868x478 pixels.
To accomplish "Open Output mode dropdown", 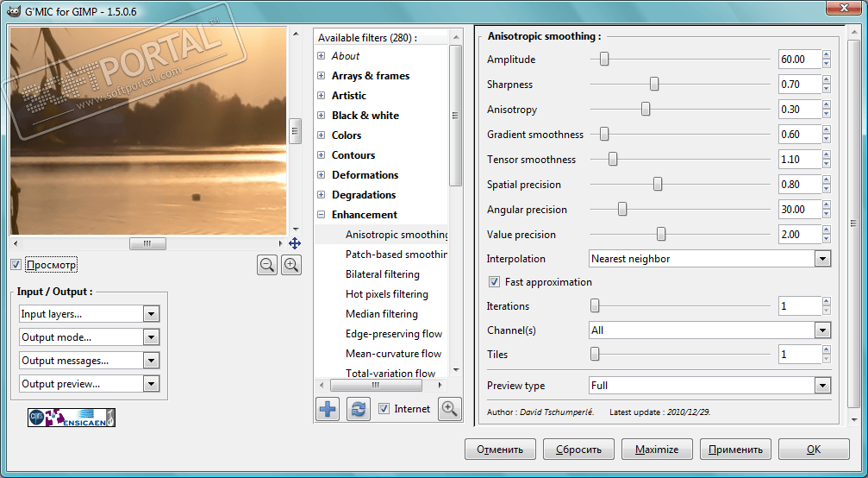I will [x=89, y=337].
